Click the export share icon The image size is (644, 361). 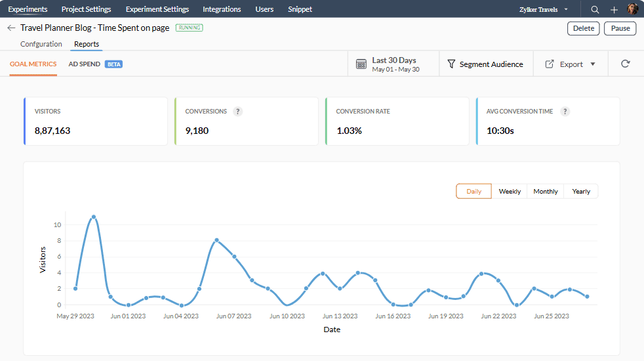pyautogui.click(x=549, y=64)
